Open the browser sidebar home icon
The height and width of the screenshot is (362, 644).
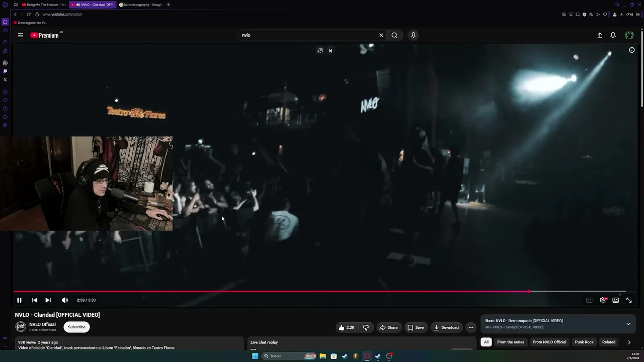click(x=5, y=22)
